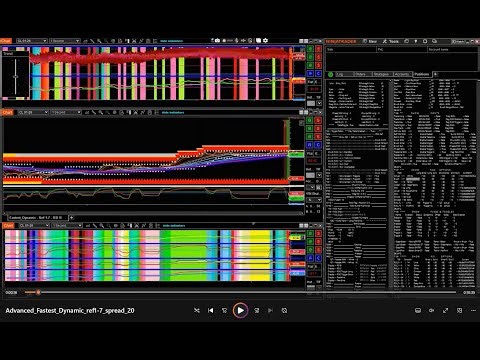Open the subtitles icon in media player
This screenshot has width=480, height=360.
(x=418, y=310)
